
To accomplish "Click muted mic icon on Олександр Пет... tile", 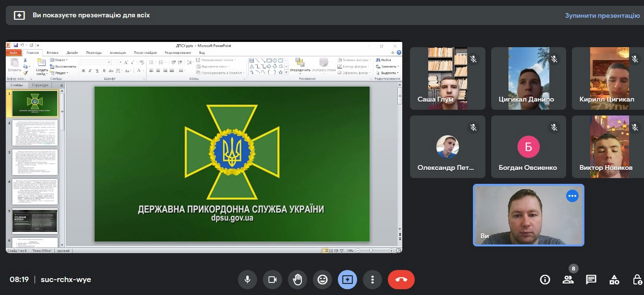I will pos(473,127).
